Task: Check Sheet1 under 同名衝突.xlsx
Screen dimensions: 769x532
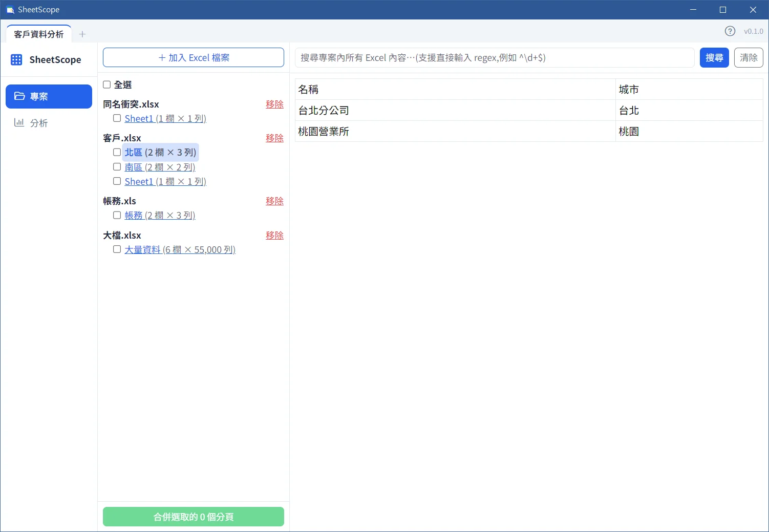Action: coord(117,118)
